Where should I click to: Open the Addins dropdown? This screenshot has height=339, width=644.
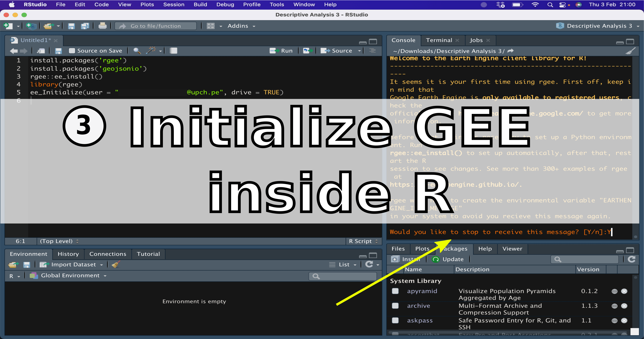[x=241, y=26]
